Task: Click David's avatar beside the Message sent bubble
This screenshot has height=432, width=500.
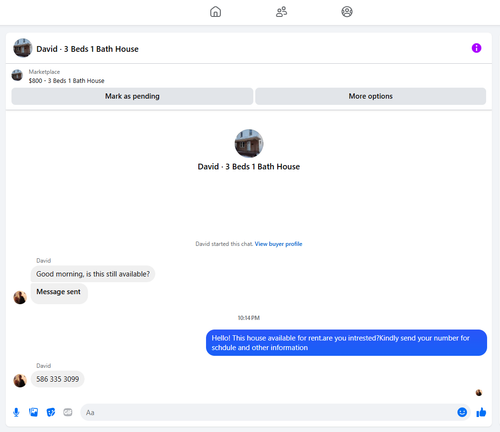Action: click(x=20, y=297)
